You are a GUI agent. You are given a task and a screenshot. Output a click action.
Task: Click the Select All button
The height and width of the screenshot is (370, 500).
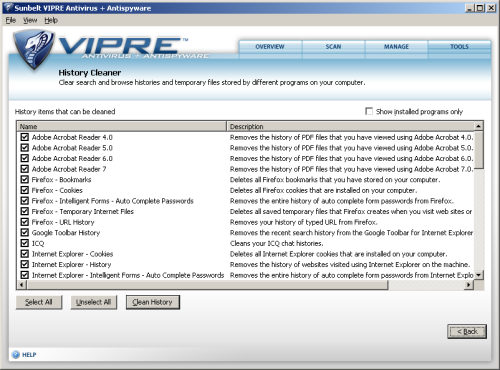39,302
